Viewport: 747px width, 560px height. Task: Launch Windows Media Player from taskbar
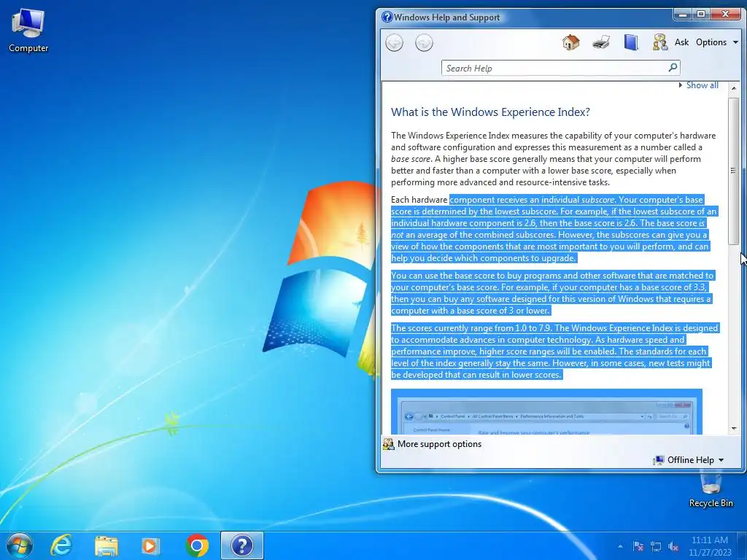click(x=150, y=545)
